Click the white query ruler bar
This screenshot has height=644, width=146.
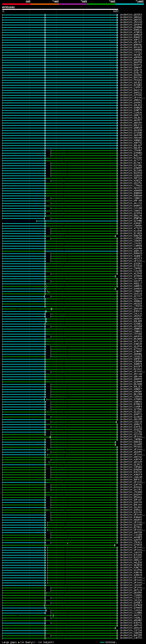click(60, 10)
